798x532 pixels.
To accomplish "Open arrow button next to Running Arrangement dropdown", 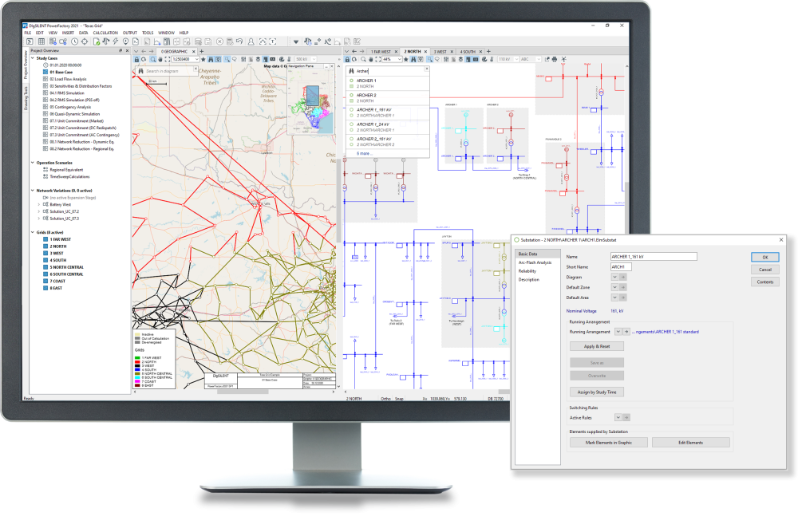I will point(626,332).
